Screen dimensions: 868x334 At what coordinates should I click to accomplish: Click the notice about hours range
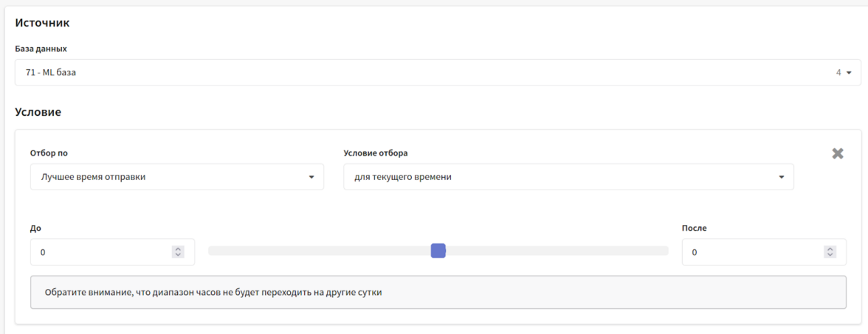(x=438, y=292)
